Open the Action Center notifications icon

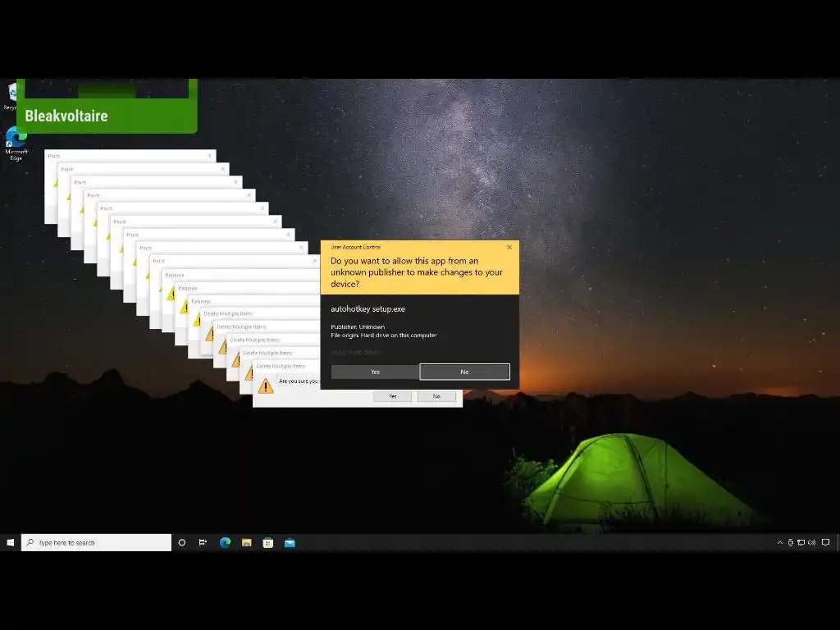point(825,543)
